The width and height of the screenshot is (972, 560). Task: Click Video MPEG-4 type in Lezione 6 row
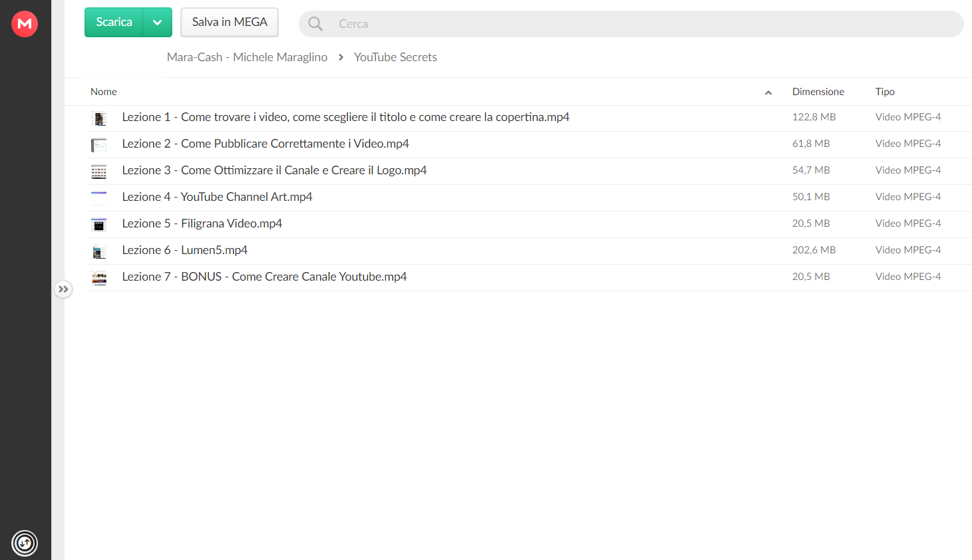[x=908, y=250]
